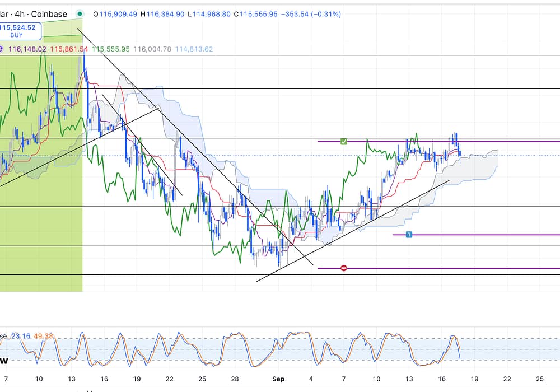The height and width of the screenshot is (392, 560).
Task: Click the 25 date label at far right
Action: 540,379
